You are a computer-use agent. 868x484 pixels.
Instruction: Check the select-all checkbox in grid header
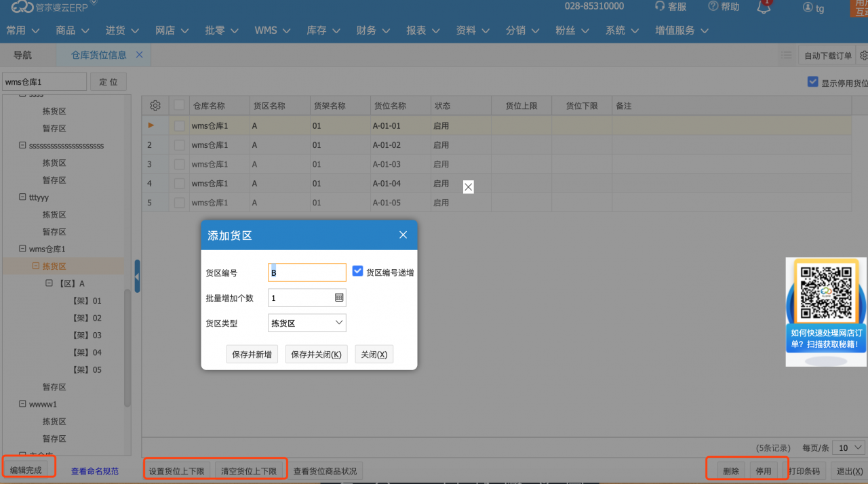pyautogui.click(x=179, y=106)
